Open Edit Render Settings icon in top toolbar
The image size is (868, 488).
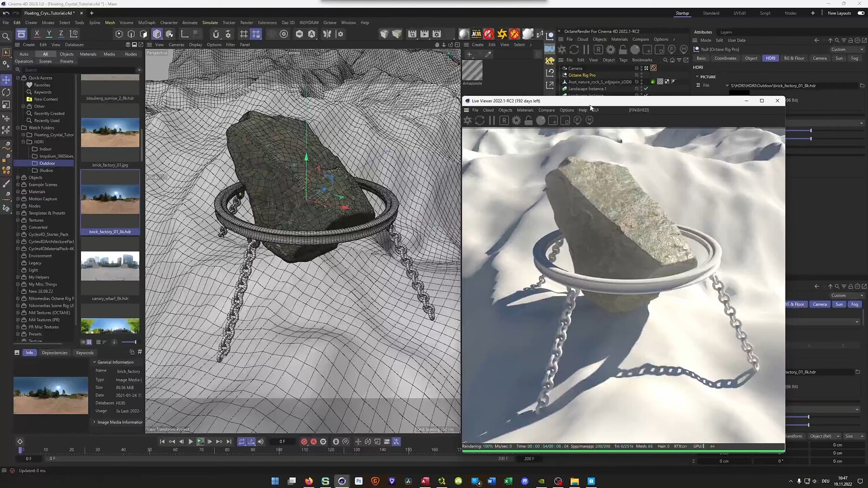coord(437,34)
